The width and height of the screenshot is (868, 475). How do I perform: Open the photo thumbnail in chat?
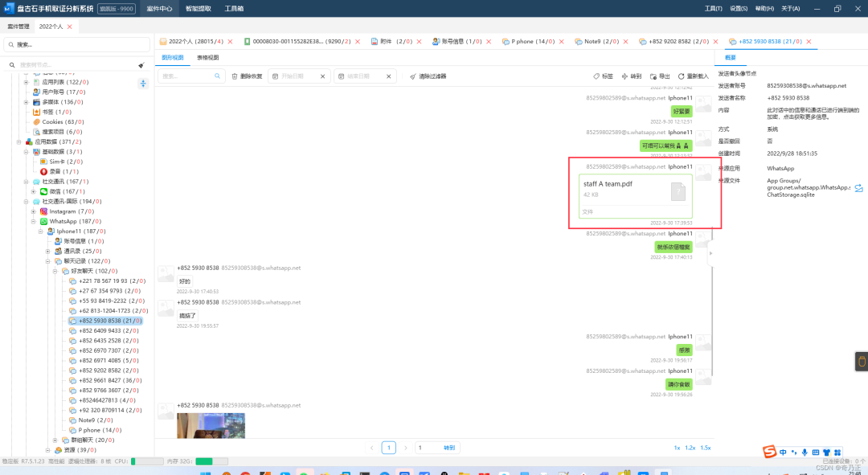[211, 426]
